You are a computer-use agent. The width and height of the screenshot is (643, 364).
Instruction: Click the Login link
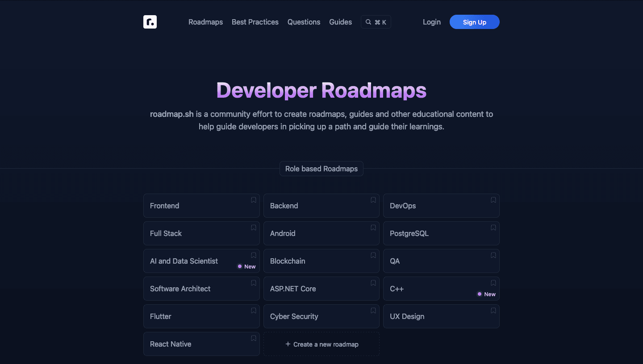(x=432, y=22)
